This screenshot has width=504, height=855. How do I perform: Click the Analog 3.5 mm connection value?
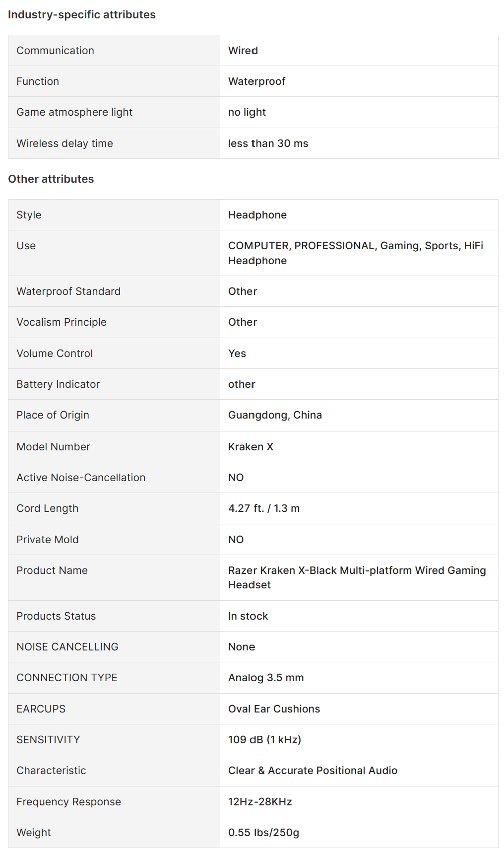266,678
